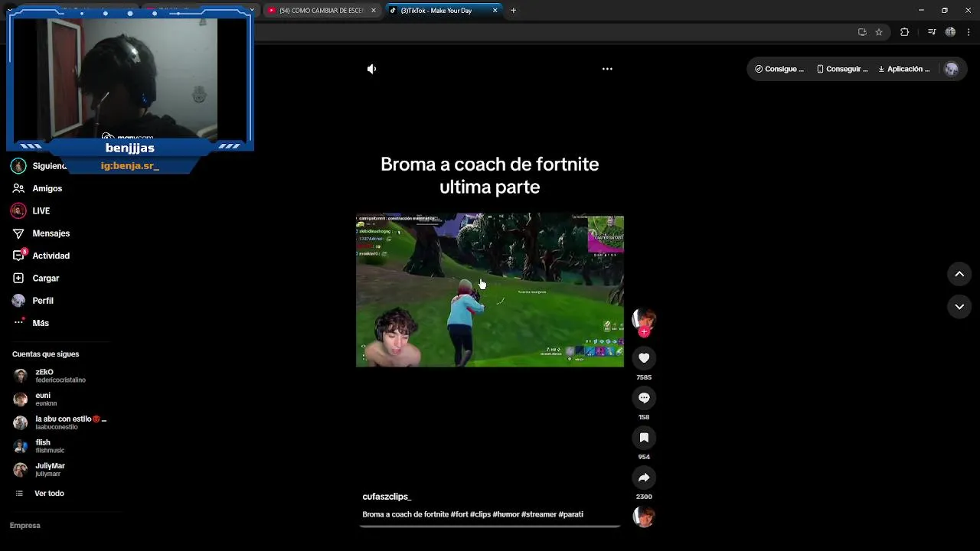980x551 pixels.
Task: Open a new browser tab with plus
Action: [513, 11]
